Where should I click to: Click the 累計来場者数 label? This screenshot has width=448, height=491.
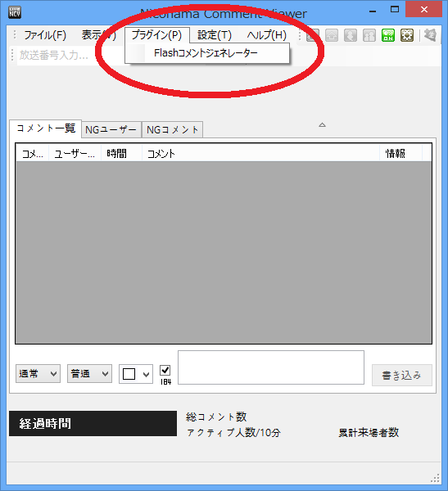(x=369, y=433)
